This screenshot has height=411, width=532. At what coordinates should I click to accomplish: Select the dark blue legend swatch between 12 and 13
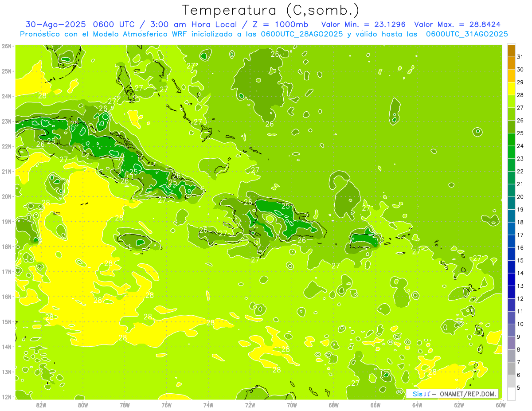pos(511,292)
